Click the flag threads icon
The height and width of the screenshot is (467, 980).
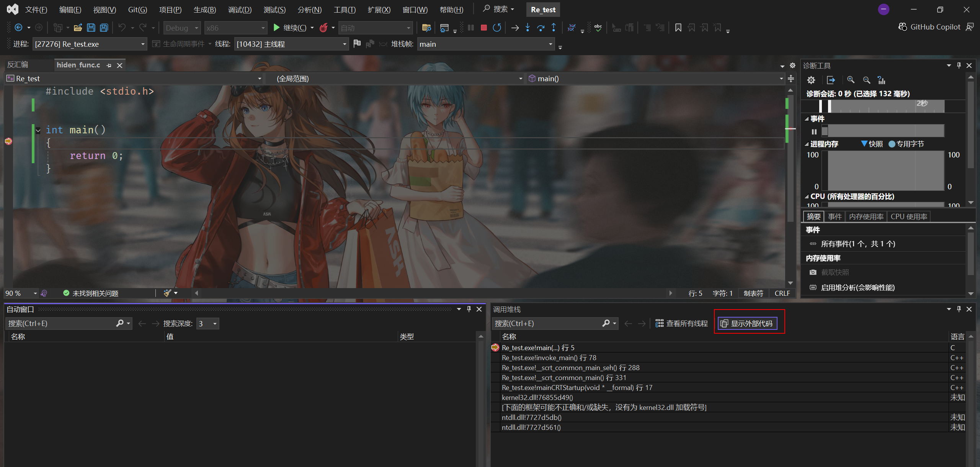pos(357,44)
